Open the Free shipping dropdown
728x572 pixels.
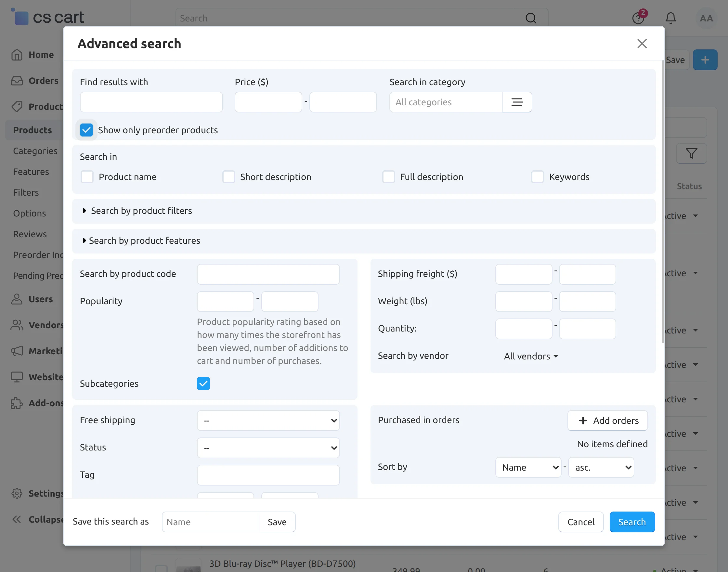pyautogui.click(x=268, y=421)
